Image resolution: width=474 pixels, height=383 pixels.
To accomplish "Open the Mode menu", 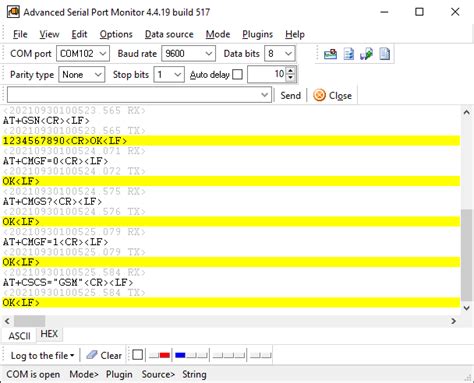I will [x=218, y=34].
